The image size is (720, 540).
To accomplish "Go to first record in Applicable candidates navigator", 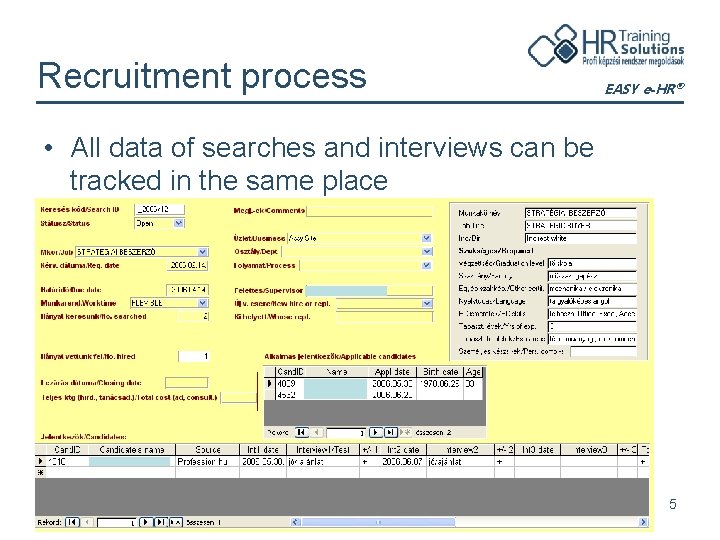I will [x=301, y=432].
